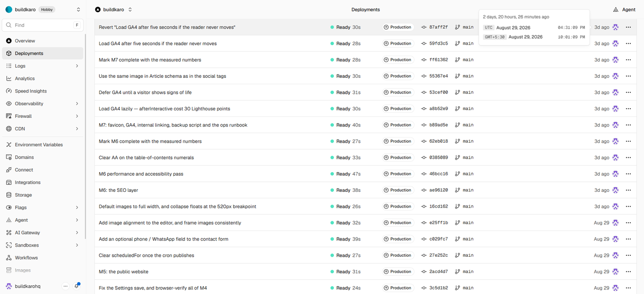Click author avatar on the 2acd4d7 row
Image resolution: width=644 pixels, height=294 pixels.
(x=615, y=271)
